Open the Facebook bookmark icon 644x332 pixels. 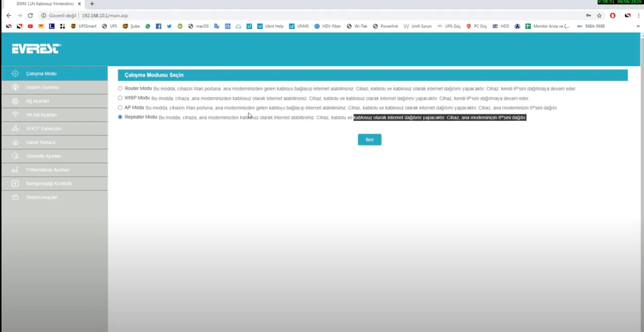point(159,26)
